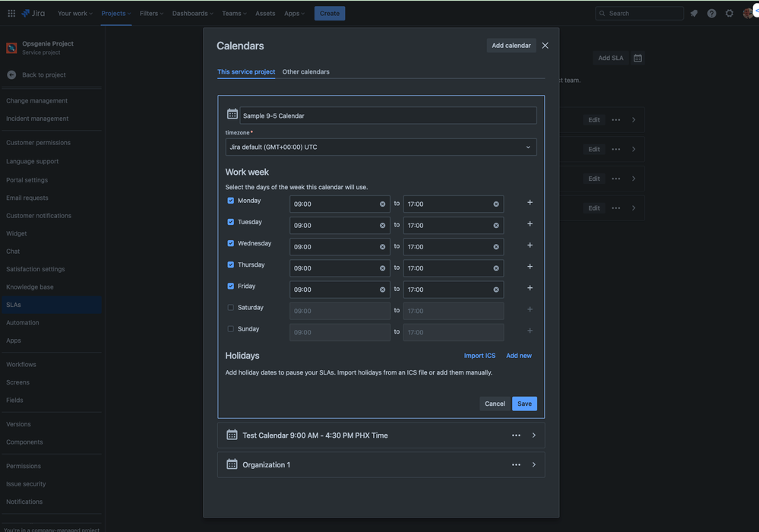This screenshot has height=532, width=759.
Task: Open the Apps dropdown in top bar
Action: pyautogui.click(x=294, y=14)
